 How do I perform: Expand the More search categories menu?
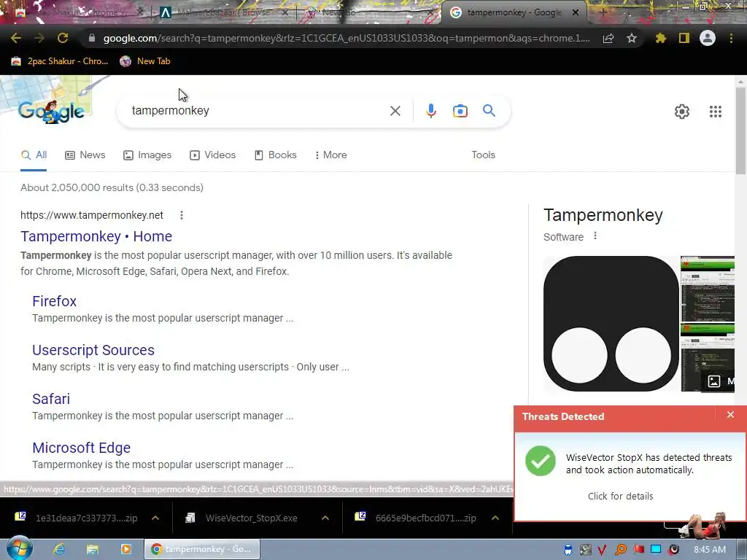click(x=330, y=155)
